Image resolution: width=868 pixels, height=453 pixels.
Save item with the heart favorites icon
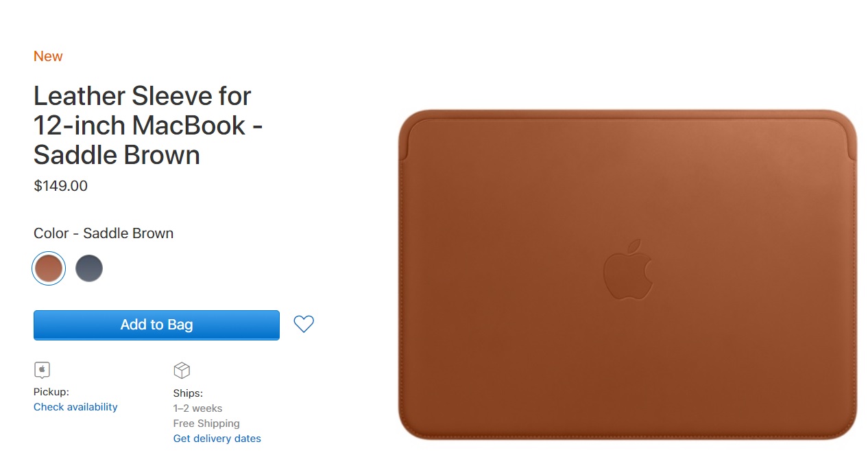click(304, 324)
